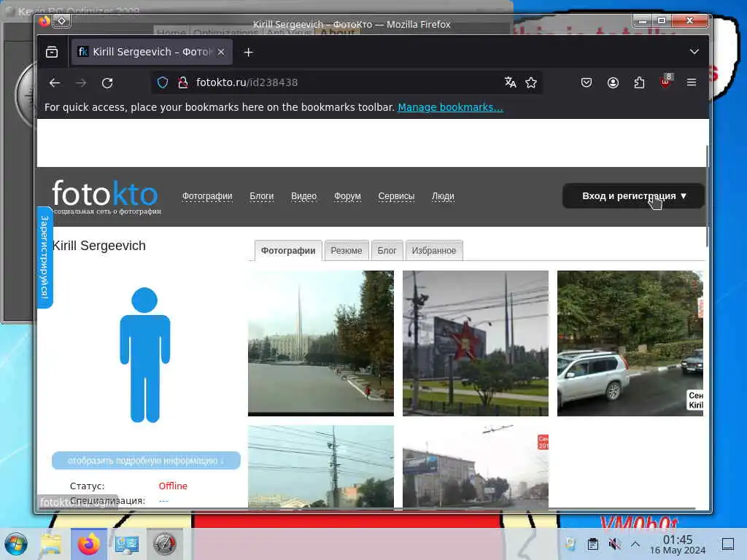Image resolution: width=747 pixels, height=560 pixels.
Task: Expand hidden tray icons chevron
Action: click(x=635, y=543)
